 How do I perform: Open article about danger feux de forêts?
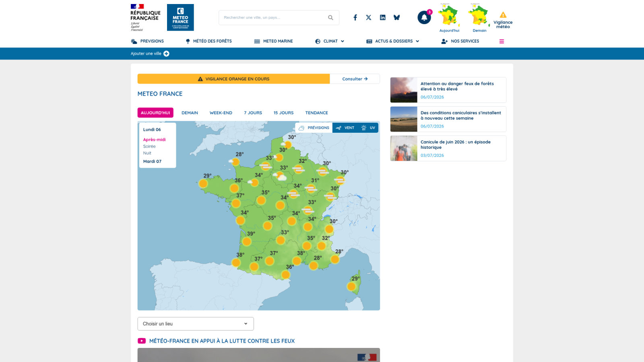tap(457, 86)
